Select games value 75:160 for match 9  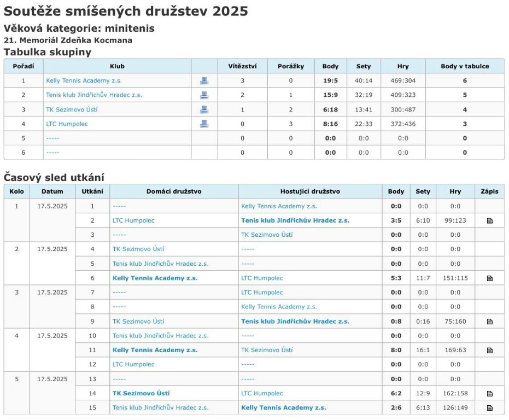pyautogui.click(x=455, y=321)
